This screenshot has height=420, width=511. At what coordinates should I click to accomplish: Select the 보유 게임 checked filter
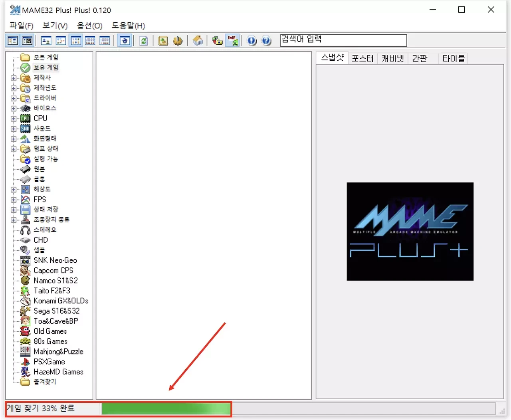46,67
